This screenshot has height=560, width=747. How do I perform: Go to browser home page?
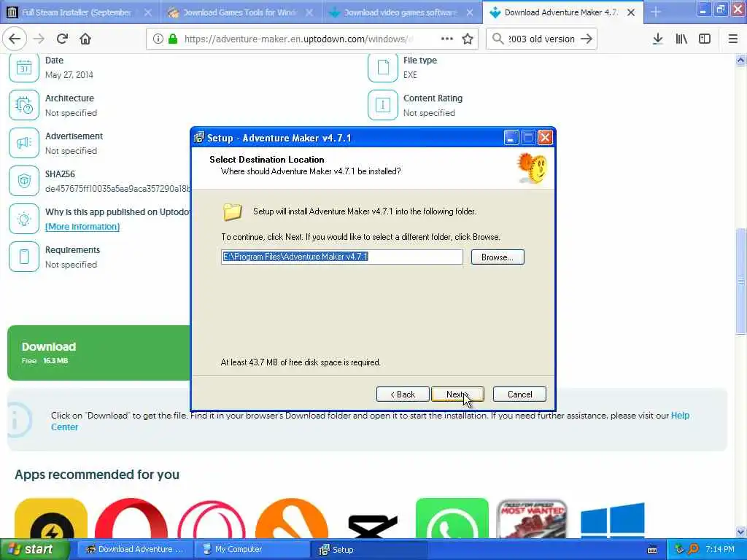[85, 39]
